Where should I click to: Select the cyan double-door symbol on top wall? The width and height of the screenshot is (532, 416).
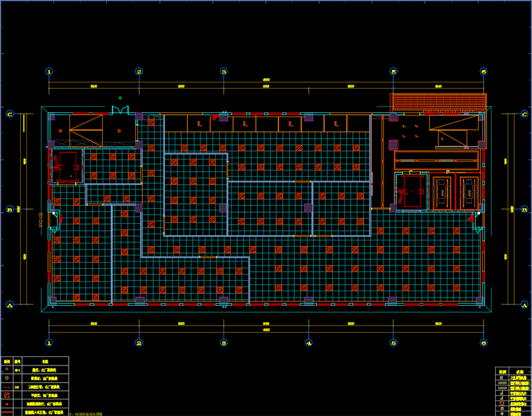121,110
